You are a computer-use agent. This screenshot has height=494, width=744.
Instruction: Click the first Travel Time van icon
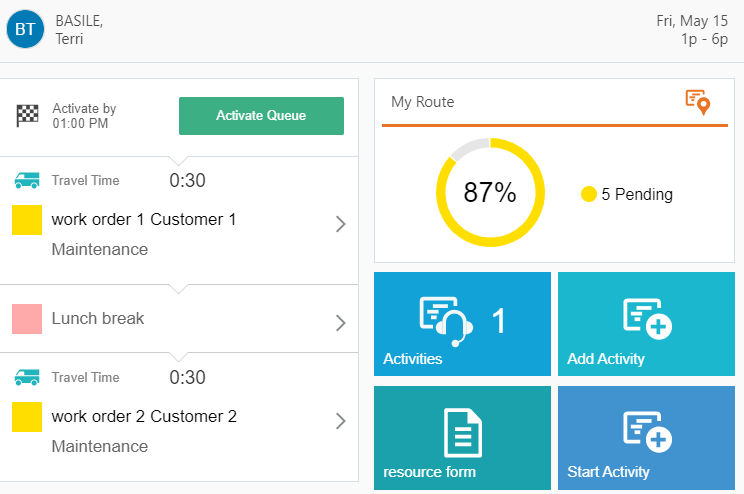pyautogui.click(x=27, y=180)
